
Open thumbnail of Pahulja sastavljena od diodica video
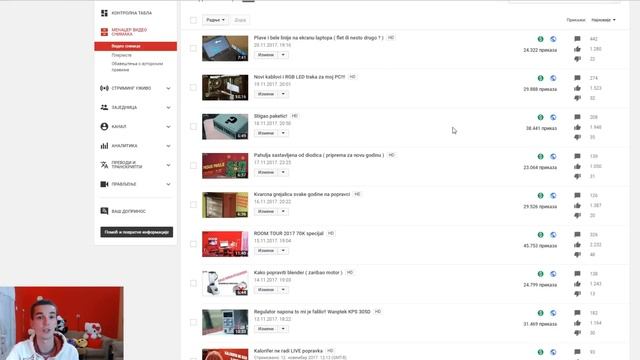tap(225, 166)
